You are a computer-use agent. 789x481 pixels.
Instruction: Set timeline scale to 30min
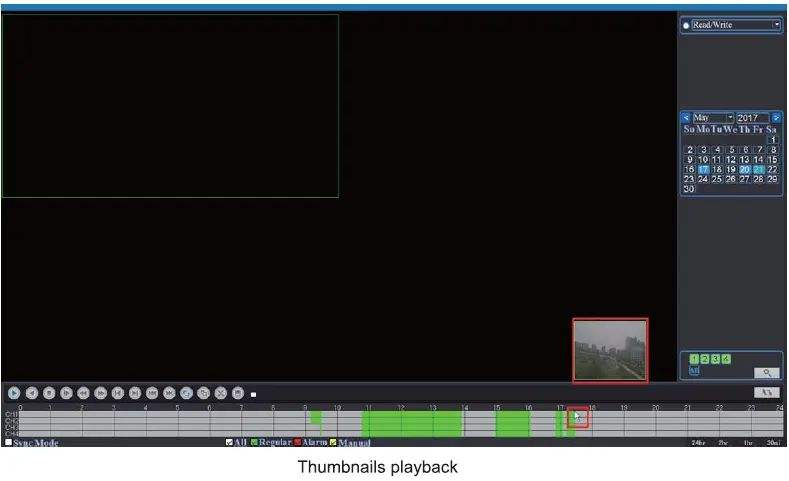coord(773,443)
